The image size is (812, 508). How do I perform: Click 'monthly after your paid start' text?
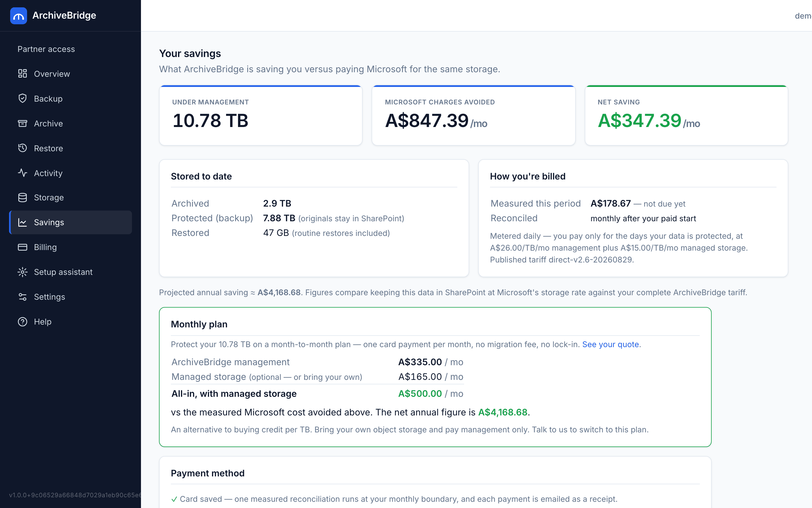click(x=643, y=218)
